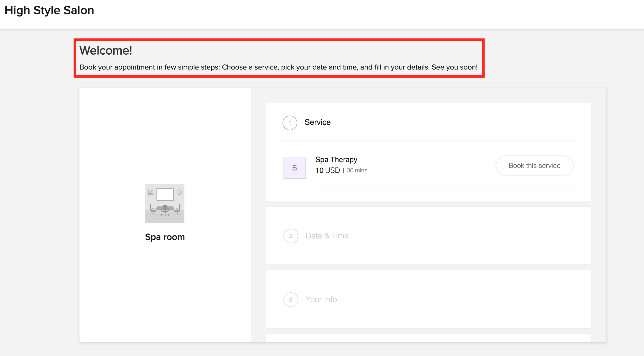Click the whiteboard in Spa room image
This screenshot has width=644, height=356.
(165, 194)
